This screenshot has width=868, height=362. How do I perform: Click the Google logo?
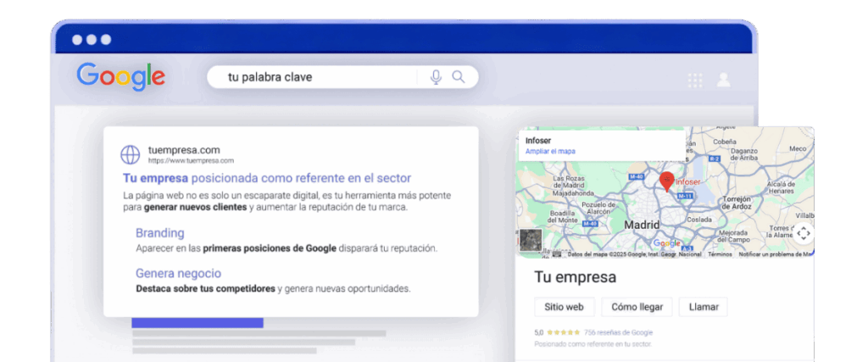120,76
